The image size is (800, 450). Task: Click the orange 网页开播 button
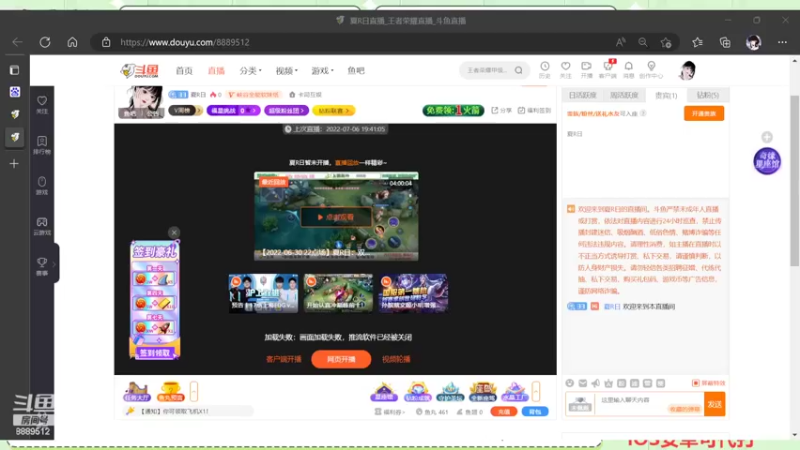point(341,359)
